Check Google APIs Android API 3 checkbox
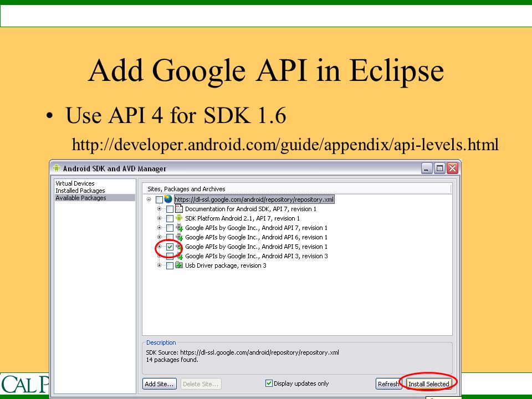 (170, 256)
